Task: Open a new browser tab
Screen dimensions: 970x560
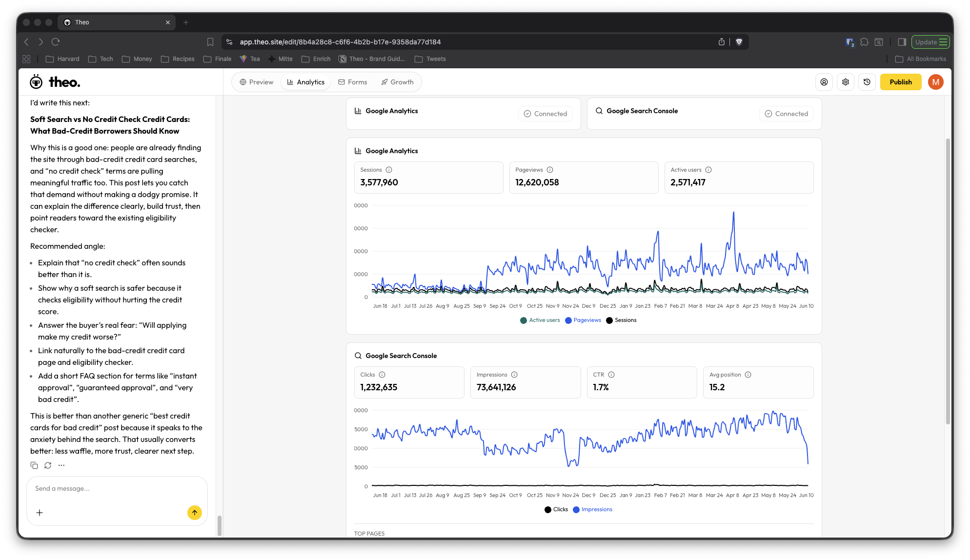Action: click(186, 22)
